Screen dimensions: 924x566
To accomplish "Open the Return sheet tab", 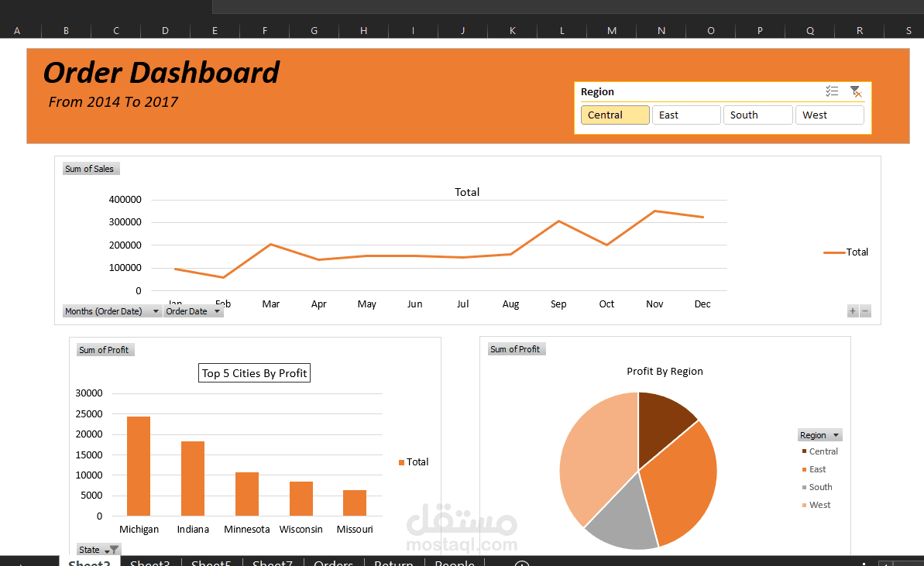I will pyautogui.click(x=393, y=562).
